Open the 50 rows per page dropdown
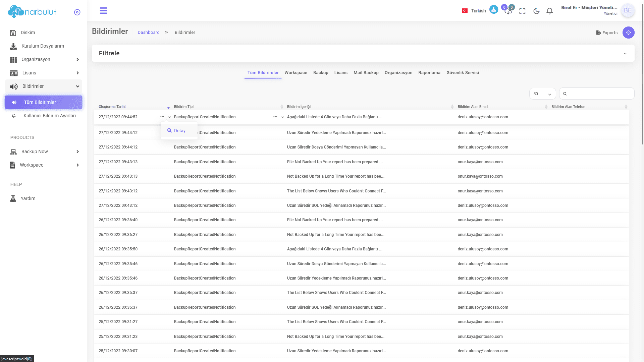This screenshot has width=644, height=362. 542,94
